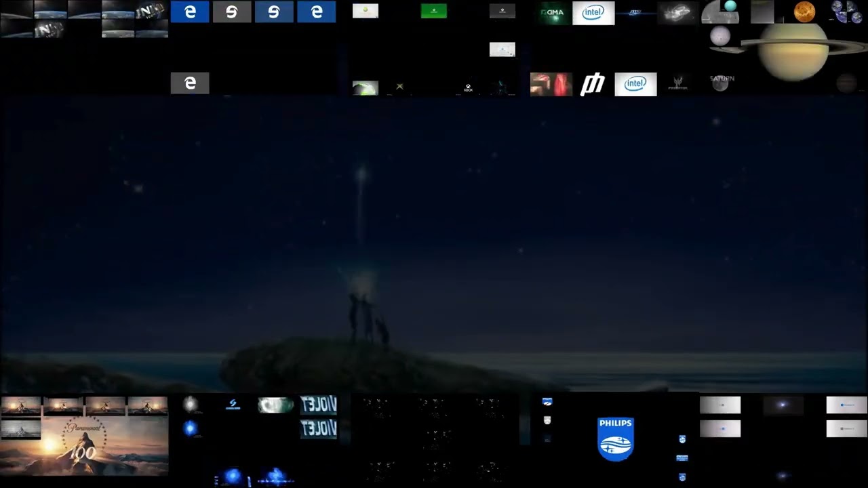Click the white italic 'ph' logo
The width and height of the screenshot is (868, 488).
[593, 85]
